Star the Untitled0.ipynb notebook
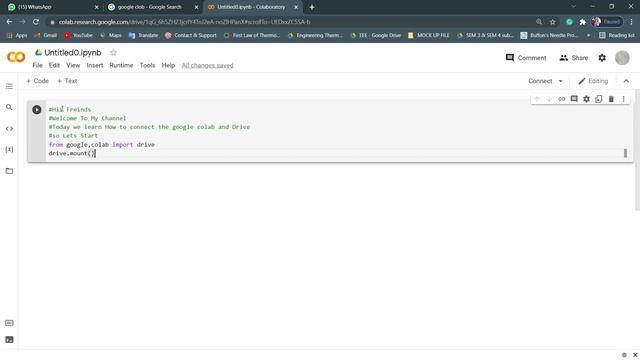The height and width of the screenshot is (360, 640). tap(113, 52)
